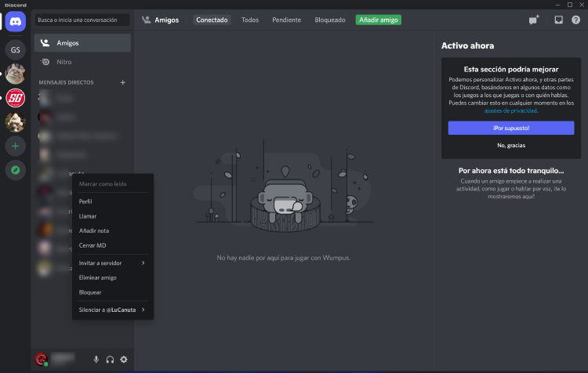This screenshot has width=588, height=373.
Task: Click the conversation search field
Action: (x=82, y=20)
